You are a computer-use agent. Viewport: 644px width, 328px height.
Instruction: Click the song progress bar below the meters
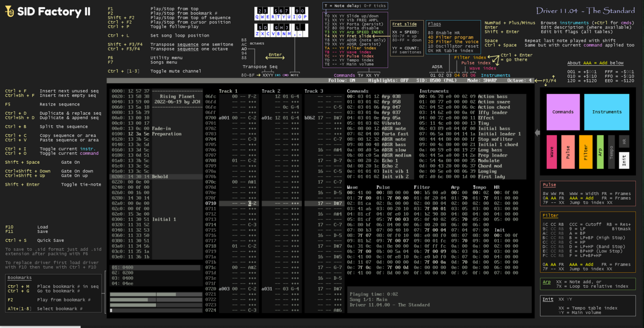click(x=156, y=310)
